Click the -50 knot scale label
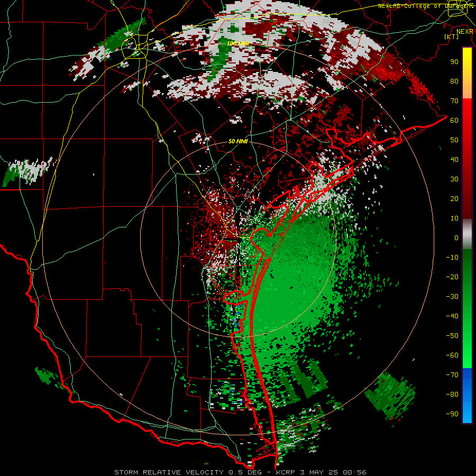The width and height of the screenshot is (476, 476). click(452, 336)
